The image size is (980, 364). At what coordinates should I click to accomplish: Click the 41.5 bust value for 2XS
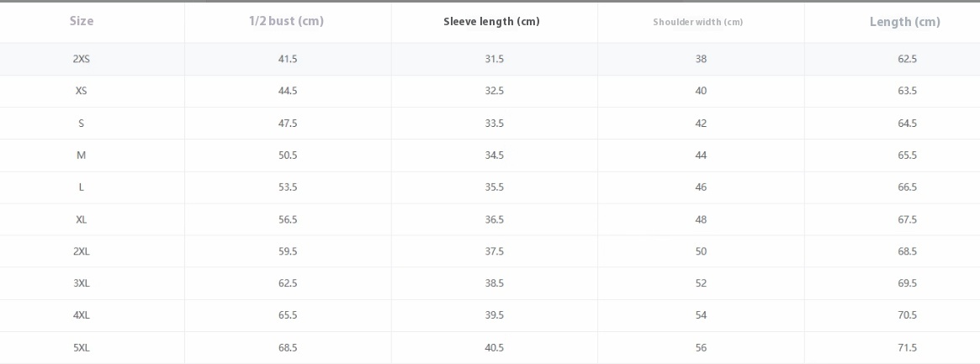pos(288,59)
